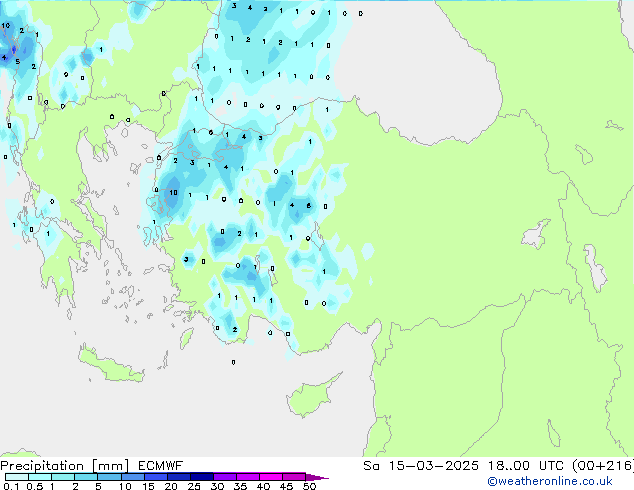Select the legend swatch between 5 and 10

coord(109,477)
